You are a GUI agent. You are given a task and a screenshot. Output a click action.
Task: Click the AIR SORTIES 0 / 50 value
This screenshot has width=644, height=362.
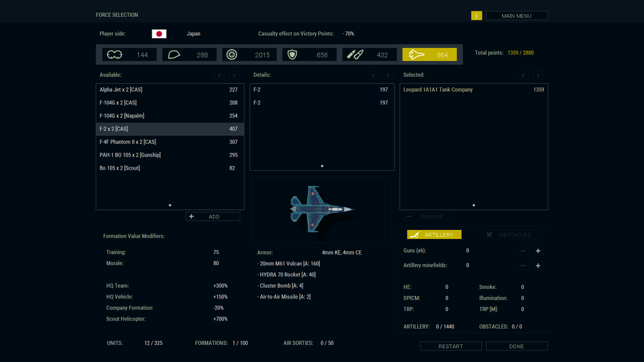pos(327,343)
